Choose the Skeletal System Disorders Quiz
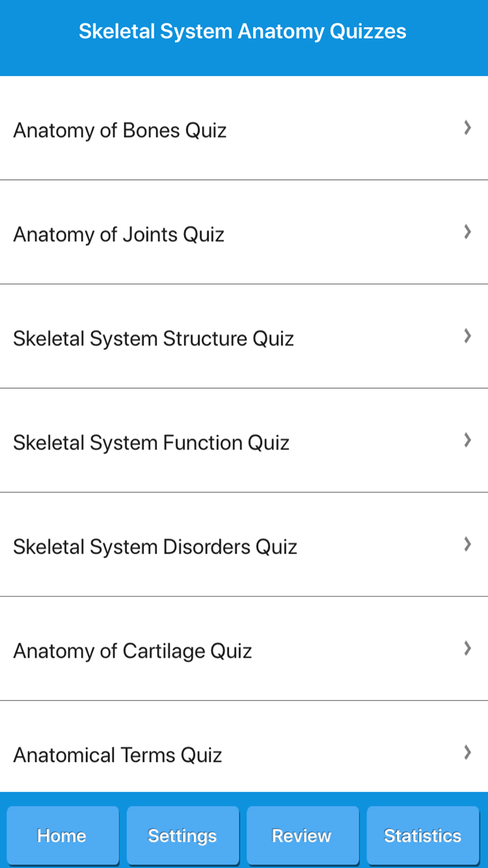 coord(155,547)
